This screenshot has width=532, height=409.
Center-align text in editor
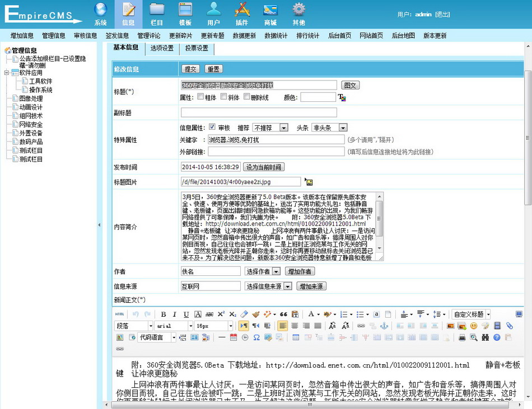coord(295,326)
